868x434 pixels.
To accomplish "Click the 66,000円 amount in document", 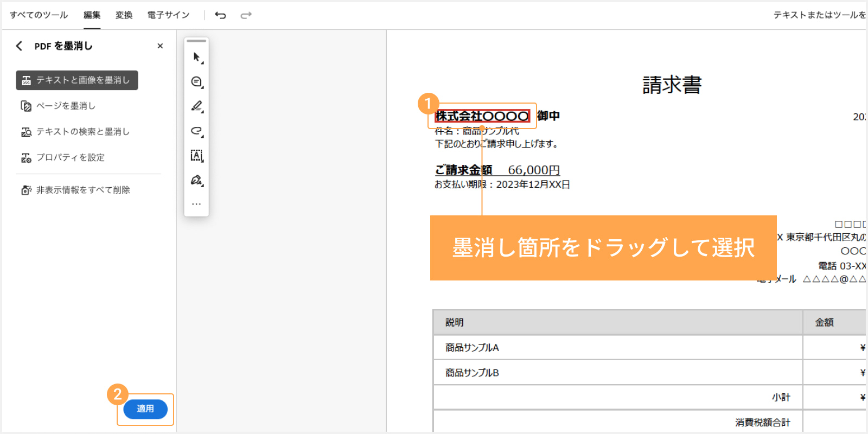I will (x=534, y=170).
